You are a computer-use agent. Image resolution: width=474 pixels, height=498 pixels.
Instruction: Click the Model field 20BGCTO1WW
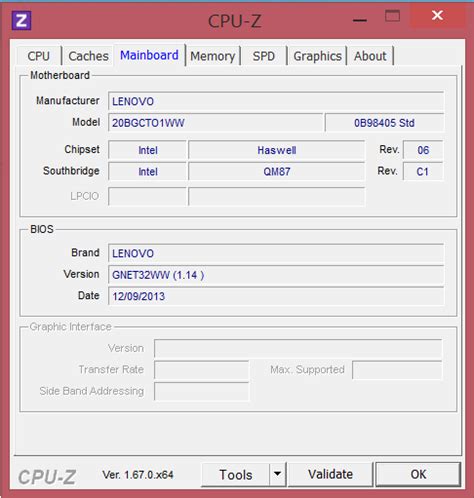[x=216, y=123]
